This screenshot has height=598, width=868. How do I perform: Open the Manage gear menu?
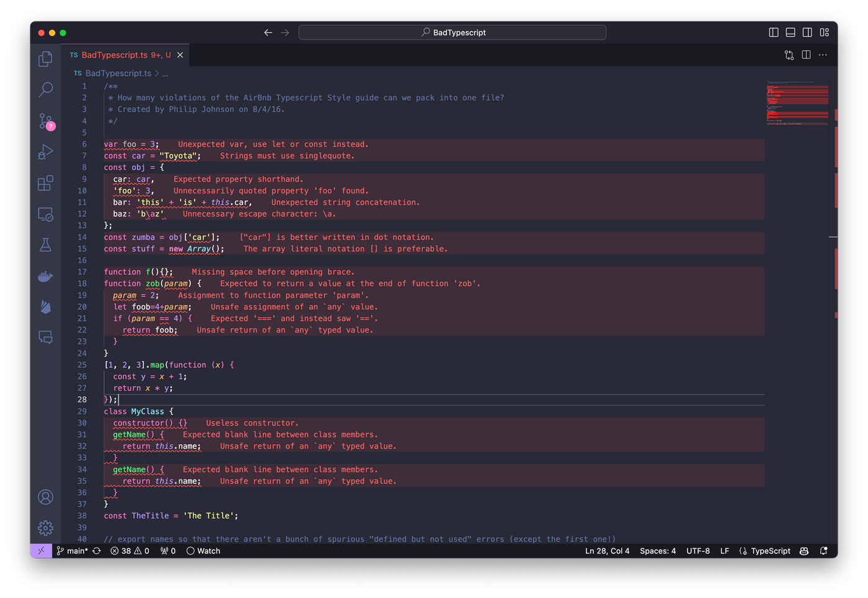pos(45,528)
